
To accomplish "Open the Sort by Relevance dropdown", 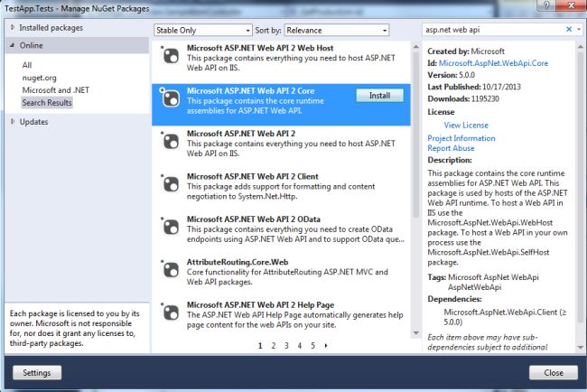I will (337, 31).
